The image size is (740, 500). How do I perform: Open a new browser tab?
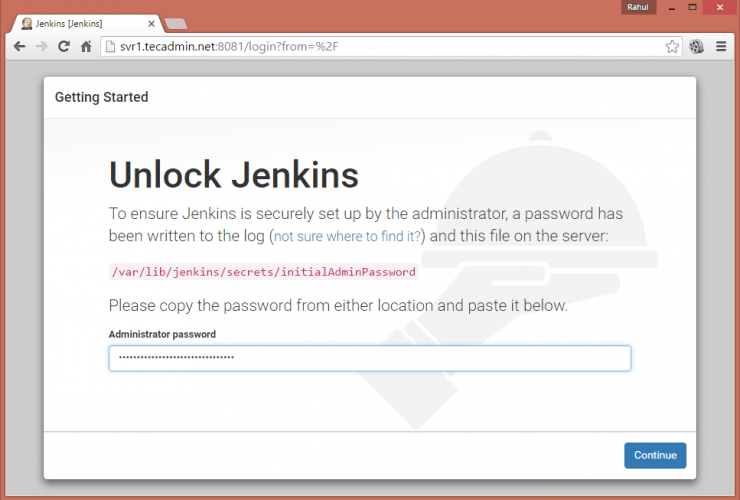175,23
